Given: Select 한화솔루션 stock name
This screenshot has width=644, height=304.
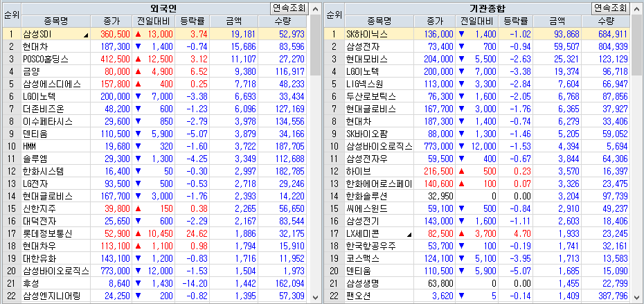Looking at the screenshot, I should tap(367, 197).
